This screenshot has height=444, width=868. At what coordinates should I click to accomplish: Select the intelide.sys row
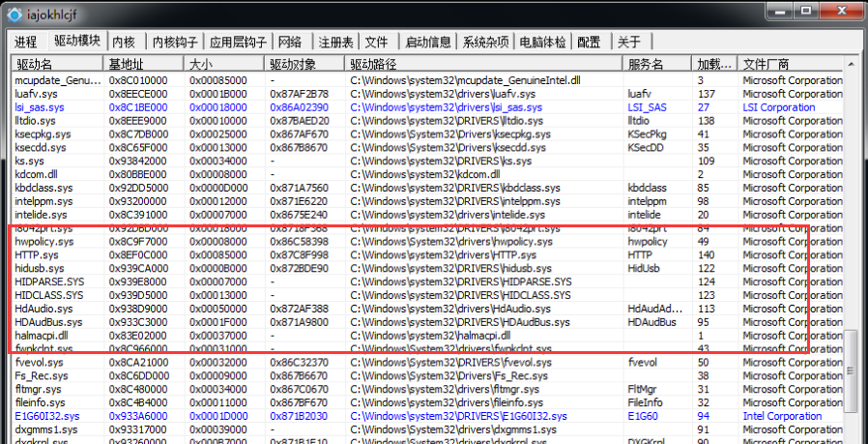(427, 215)
